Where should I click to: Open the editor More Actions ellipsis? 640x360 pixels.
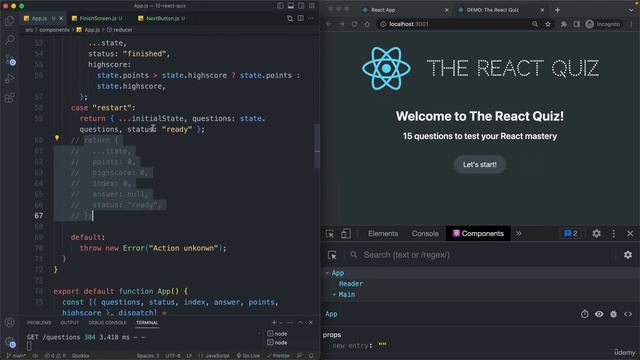[311, 18]
